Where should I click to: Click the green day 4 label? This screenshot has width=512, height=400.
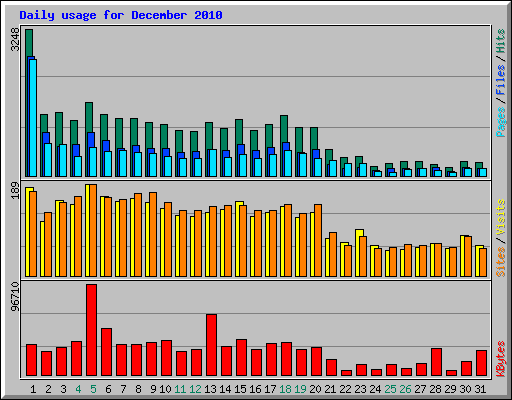[78, 389]
